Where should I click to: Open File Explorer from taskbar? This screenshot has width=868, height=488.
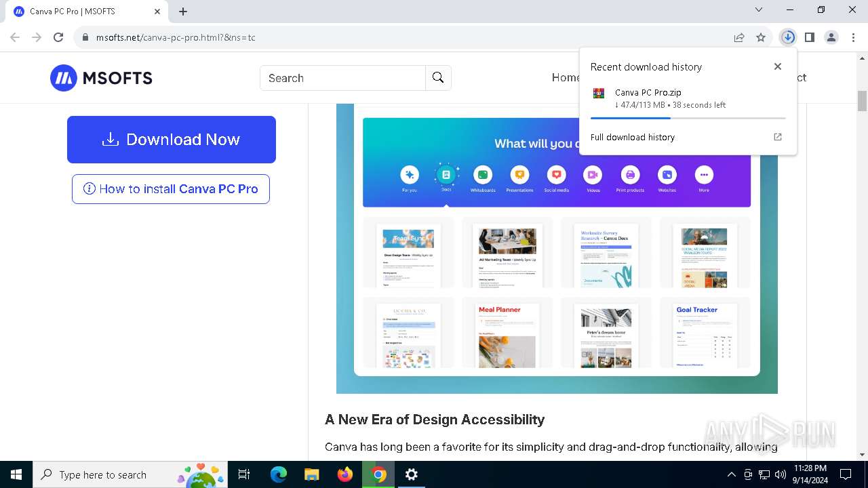[x=311, y=474]
